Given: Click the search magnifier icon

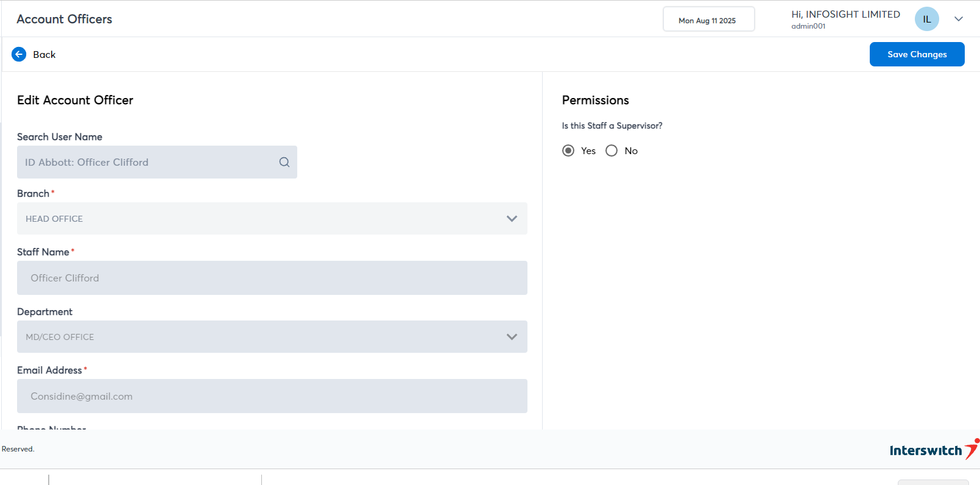Looking at the screenshot, I should 284,162.
